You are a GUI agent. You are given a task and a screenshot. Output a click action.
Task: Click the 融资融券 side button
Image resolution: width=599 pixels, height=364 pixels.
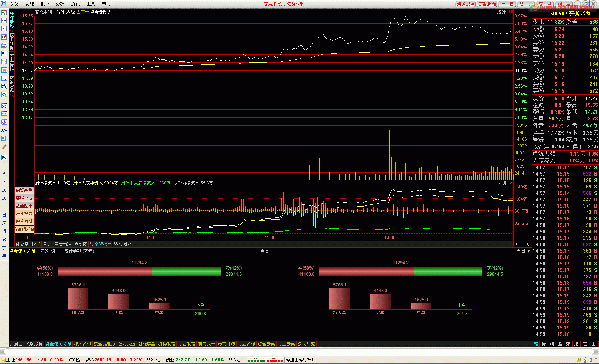24,190
